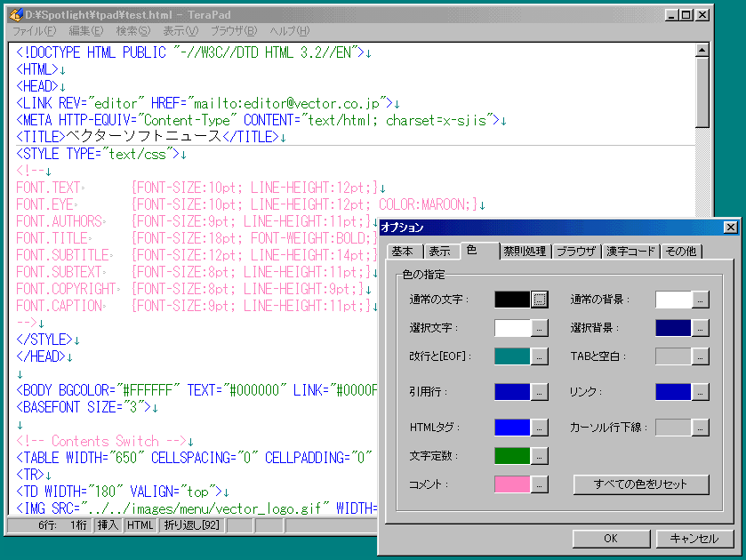This screenshot has width=746, height=560.
Task: Click the 挿入 status bar cell
Action: (x=108, y=525)
